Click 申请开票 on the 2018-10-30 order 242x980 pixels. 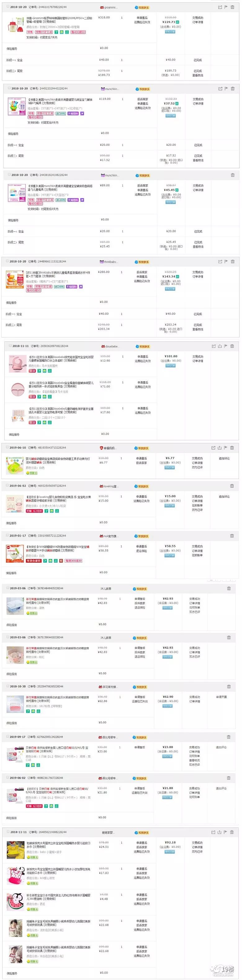tap(222, 697)
